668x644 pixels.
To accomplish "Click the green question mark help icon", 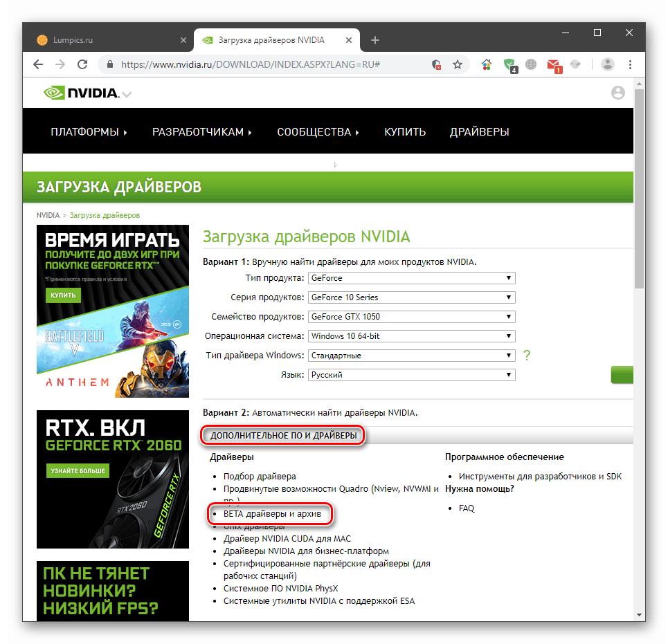I will 527,355.
